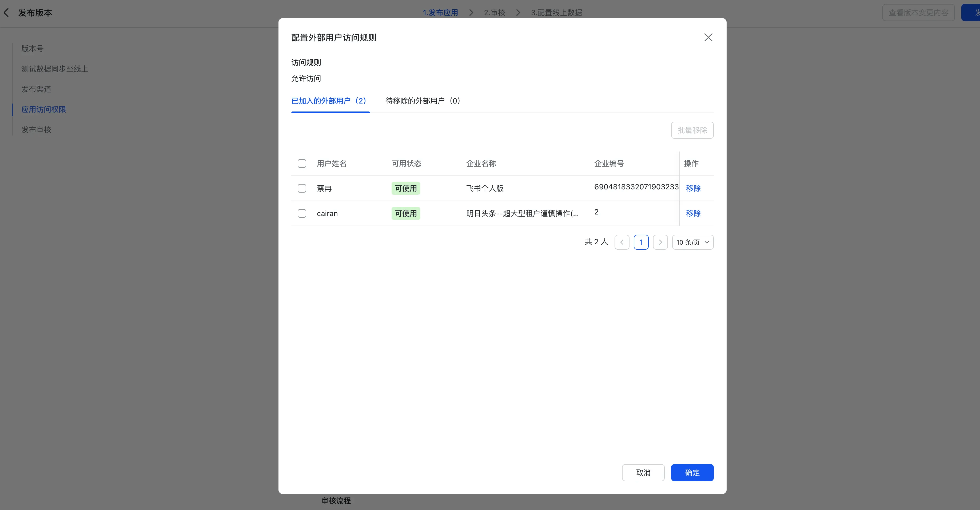Click the 取消 button
This screenshot has height=510, width=980.
tap(643, 472)
